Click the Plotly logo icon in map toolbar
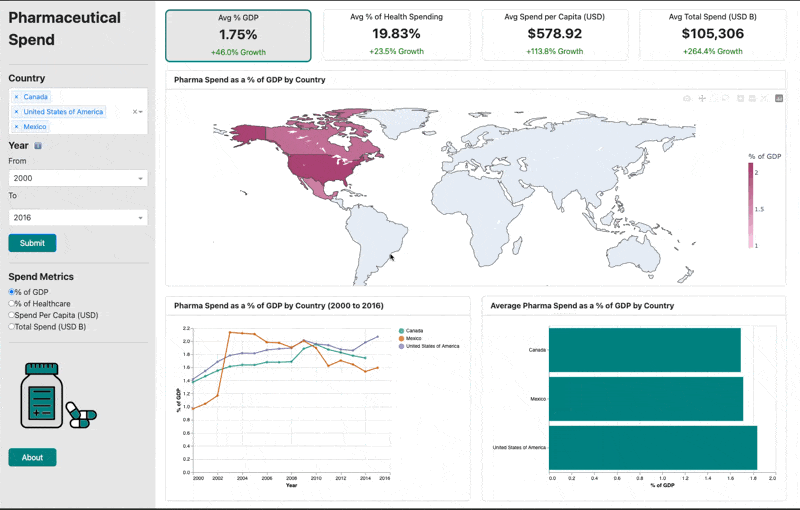This screenshot has width=800, height=510. coord(779,98)
